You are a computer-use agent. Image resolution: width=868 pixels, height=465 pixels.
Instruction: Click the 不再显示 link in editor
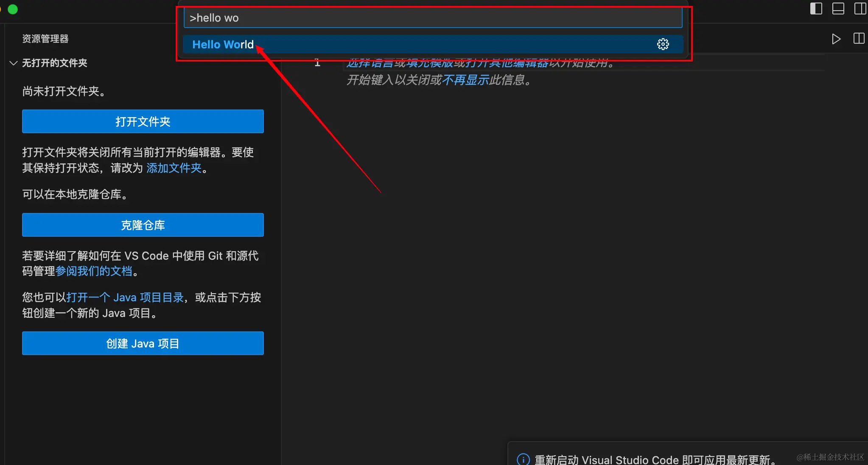465,80
